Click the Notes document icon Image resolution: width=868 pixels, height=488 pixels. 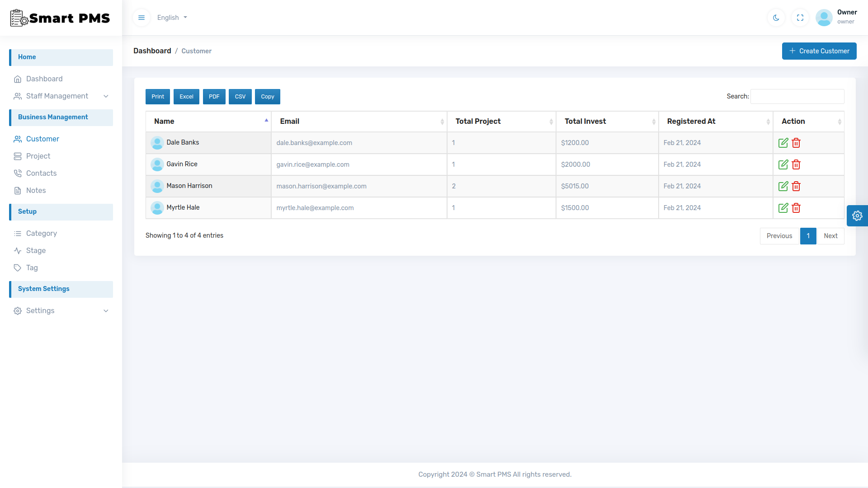pos(18,190)
